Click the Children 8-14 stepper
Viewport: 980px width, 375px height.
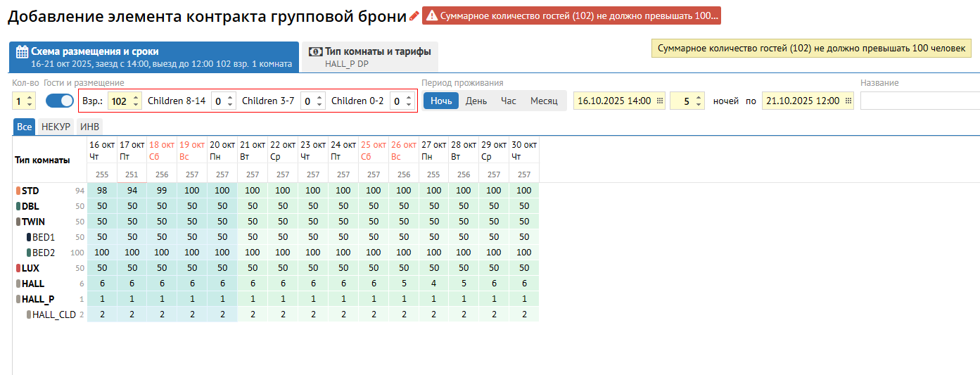(x=224, y=101)
